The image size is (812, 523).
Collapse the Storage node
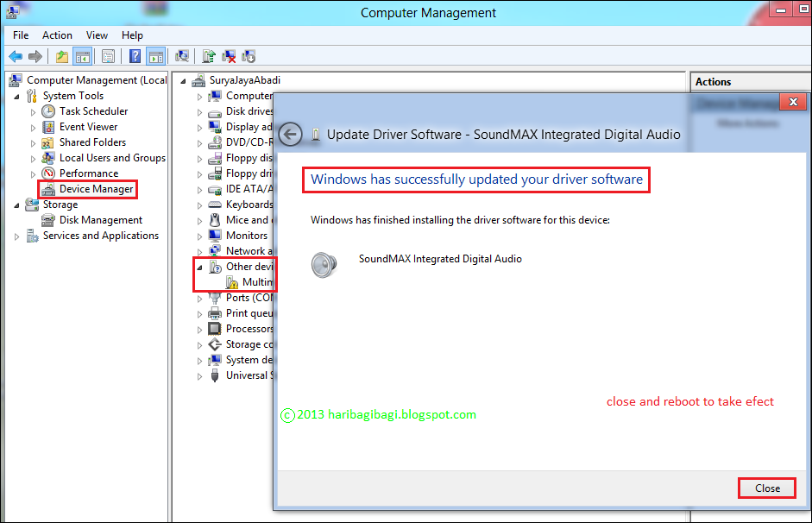coord(16,205)
